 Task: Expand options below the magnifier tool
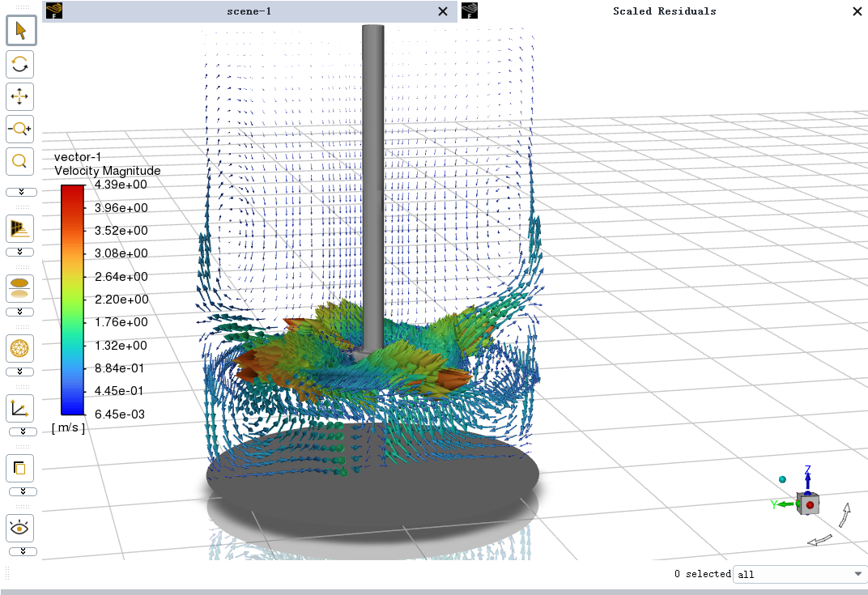22,192
